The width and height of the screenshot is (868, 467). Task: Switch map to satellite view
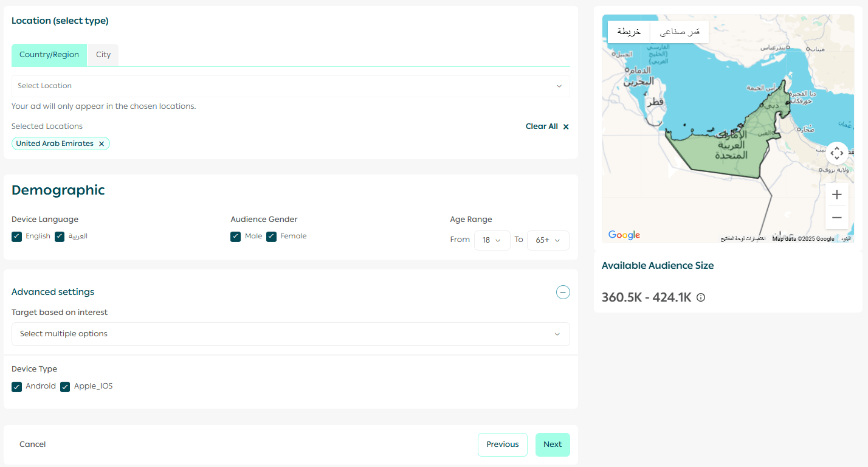click(680, 32)
